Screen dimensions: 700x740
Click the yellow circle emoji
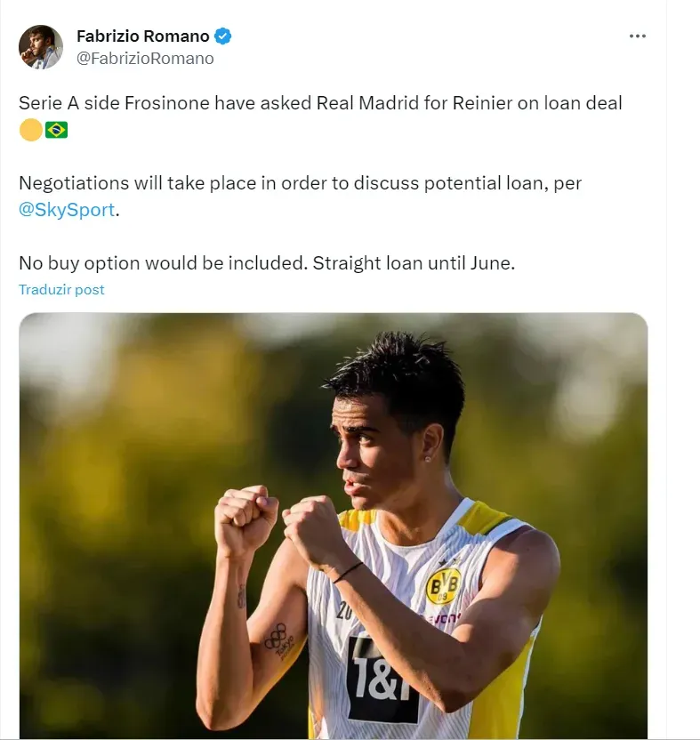pos(30,130)
